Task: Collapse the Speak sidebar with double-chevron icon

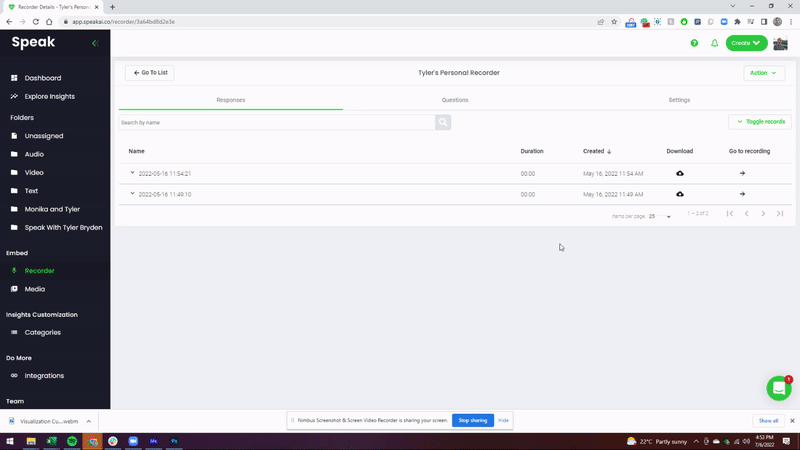Action: (x=95, y=43)
